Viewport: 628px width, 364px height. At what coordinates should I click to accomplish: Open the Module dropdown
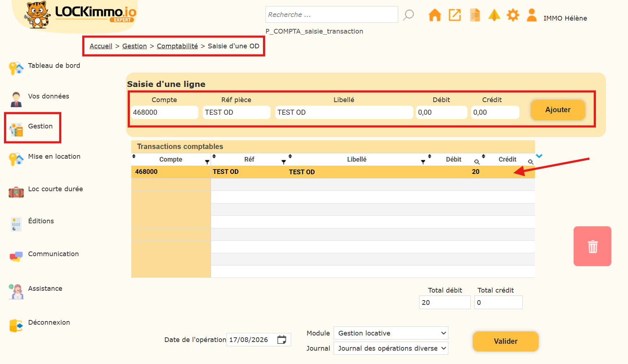(391, 333)
